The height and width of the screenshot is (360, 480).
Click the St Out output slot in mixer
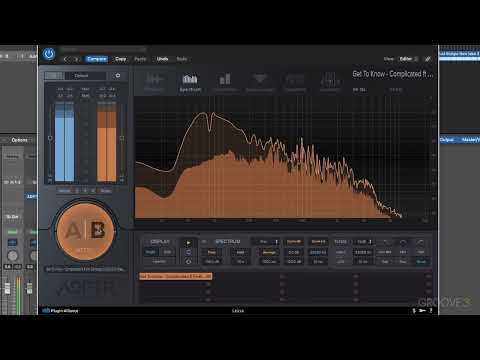tap(12, 217)
